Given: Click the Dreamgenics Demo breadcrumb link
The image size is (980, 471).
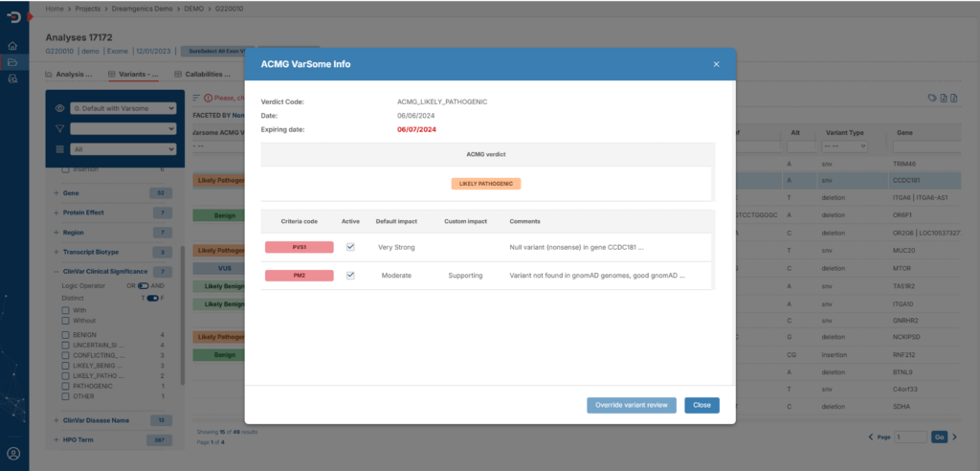Looking at the screenshot, I should click(x=142, y=10).
